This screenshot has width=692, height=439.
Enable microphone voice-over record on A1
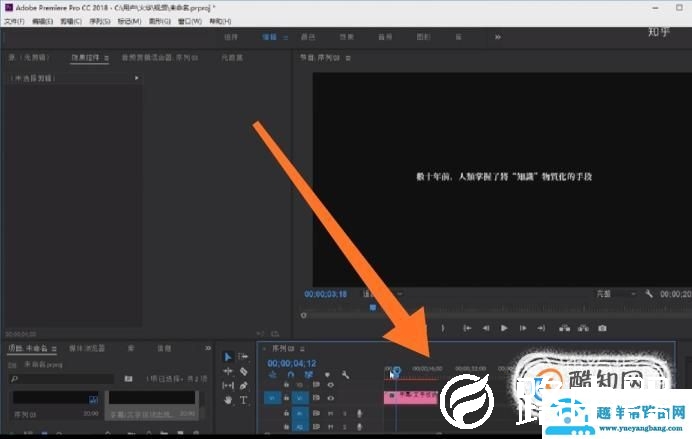(359, 412)
